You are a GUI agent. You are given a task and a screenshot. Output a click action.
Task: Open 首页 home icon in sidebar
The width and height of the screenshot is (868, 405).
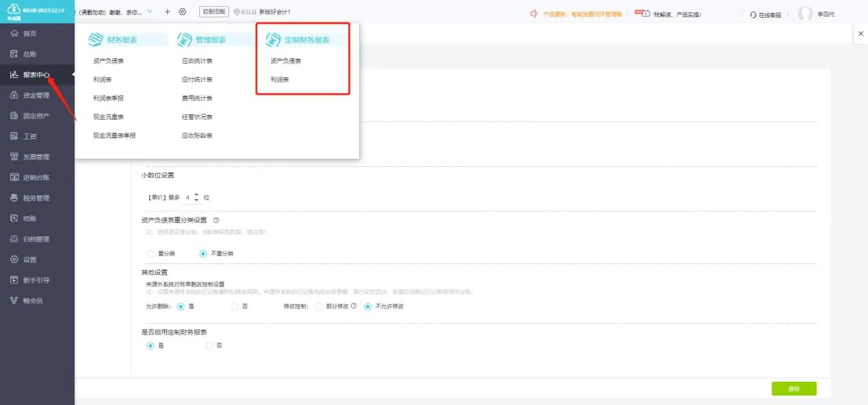(14, 34)
